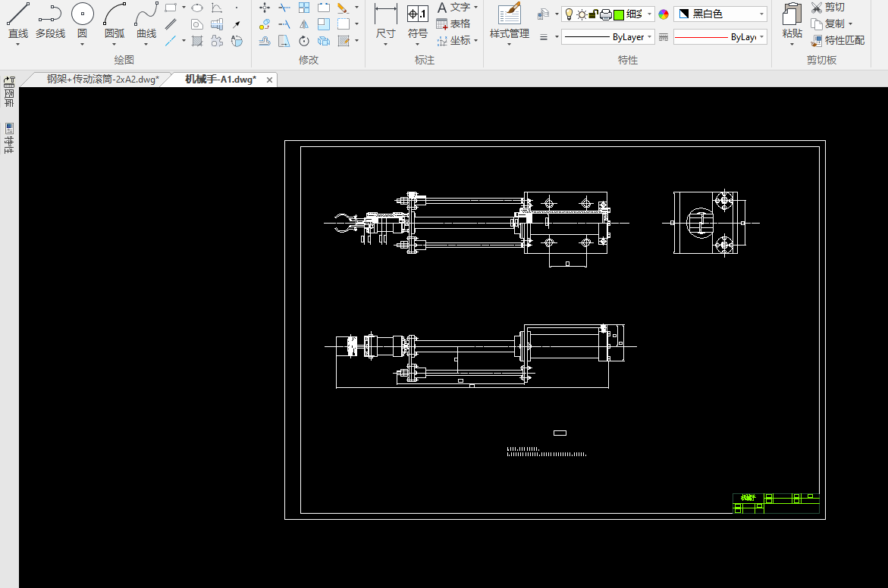Click the 尺寸 dimension tool
The image size is (888, 588).
(x=386, y=20)
